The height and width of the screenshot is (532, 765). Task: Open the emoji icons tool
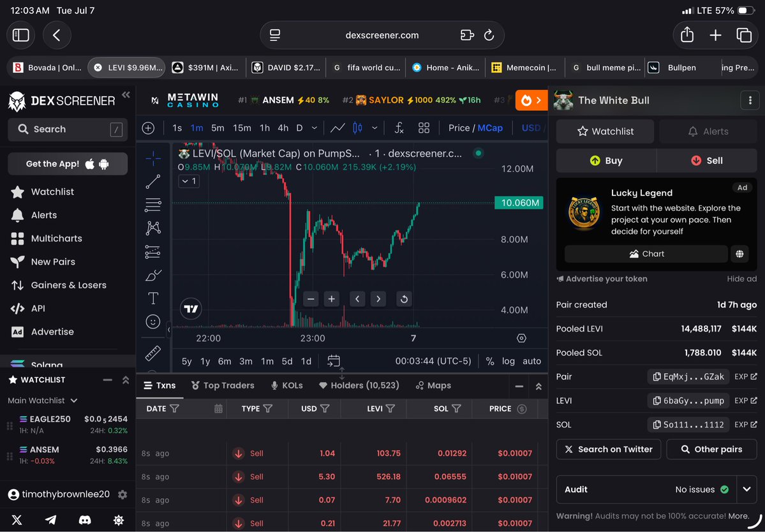[153, 322]
